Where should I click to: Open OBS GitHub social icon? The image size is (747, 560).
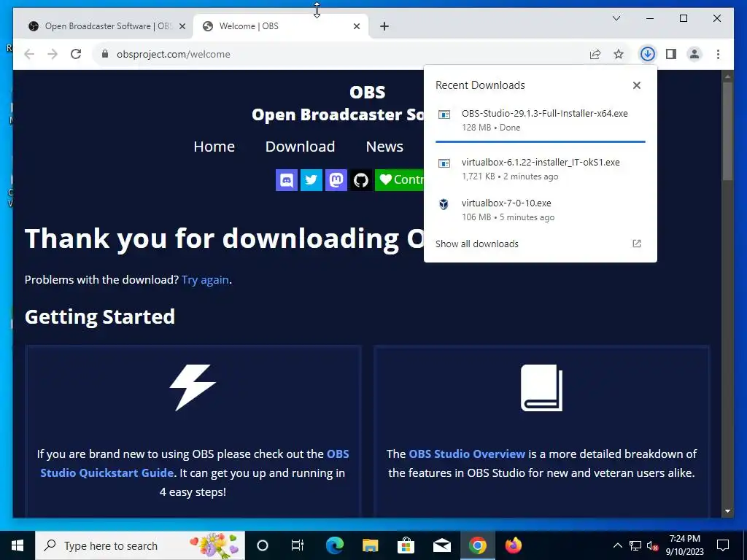(x=360, y=180)
